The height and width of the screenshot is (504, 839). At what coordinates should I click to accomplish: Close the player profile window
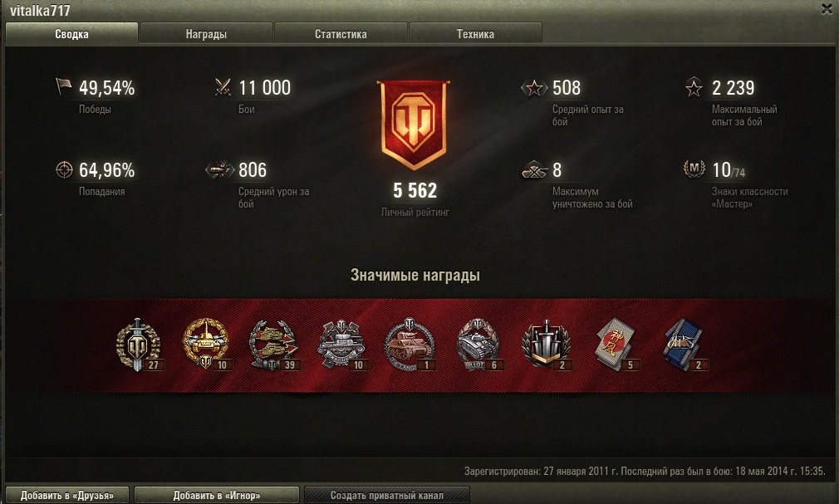click(x=827, y=9)
